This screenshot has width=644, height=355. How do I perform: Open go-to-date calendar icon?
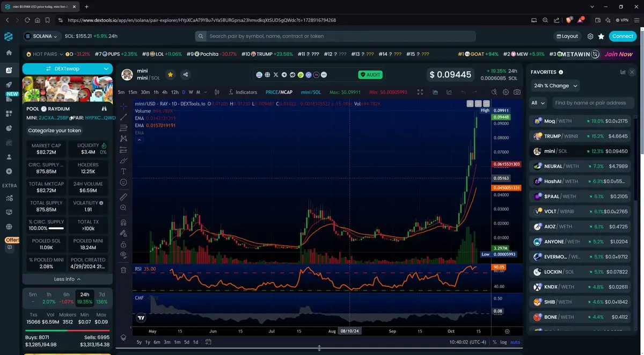point(208,342)
